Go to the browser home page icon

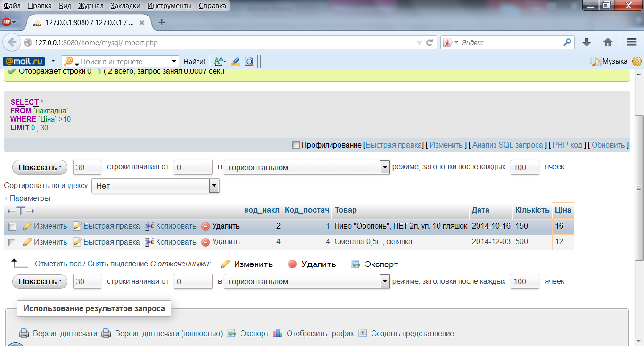(608, 42)
